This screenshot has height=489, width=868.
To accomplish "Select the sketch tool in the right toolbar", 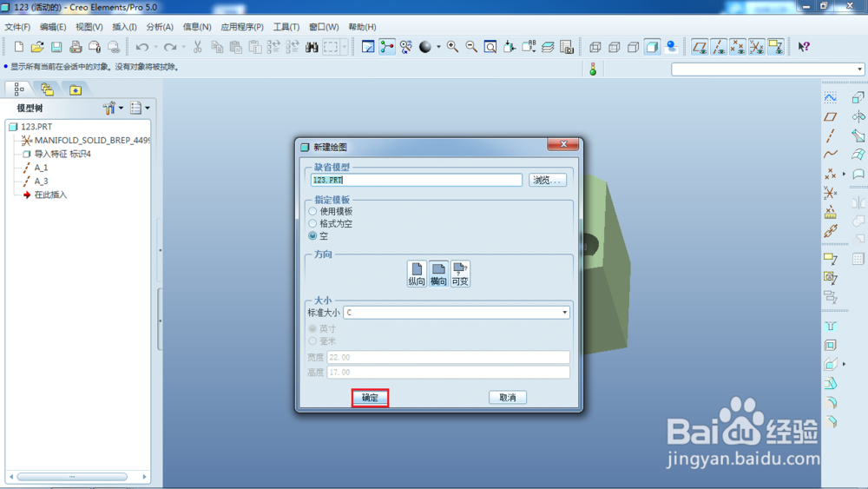I will tap(831, 97).
